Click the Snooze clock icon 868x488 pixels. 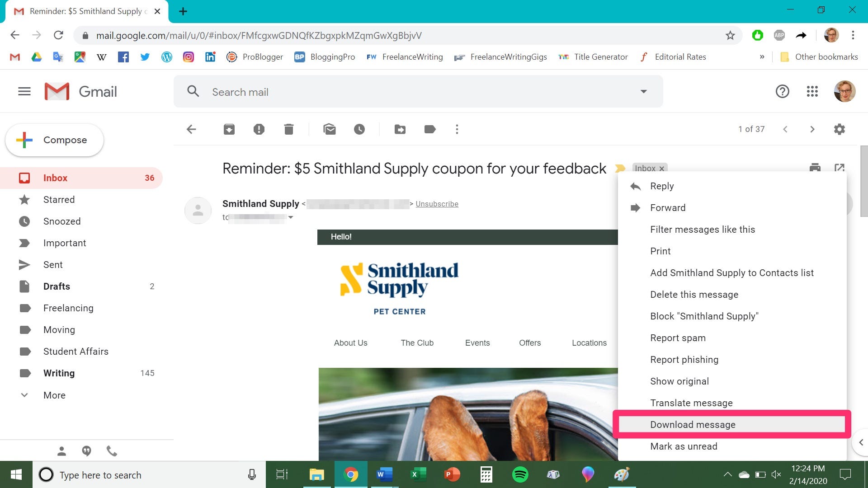(359, 129)
